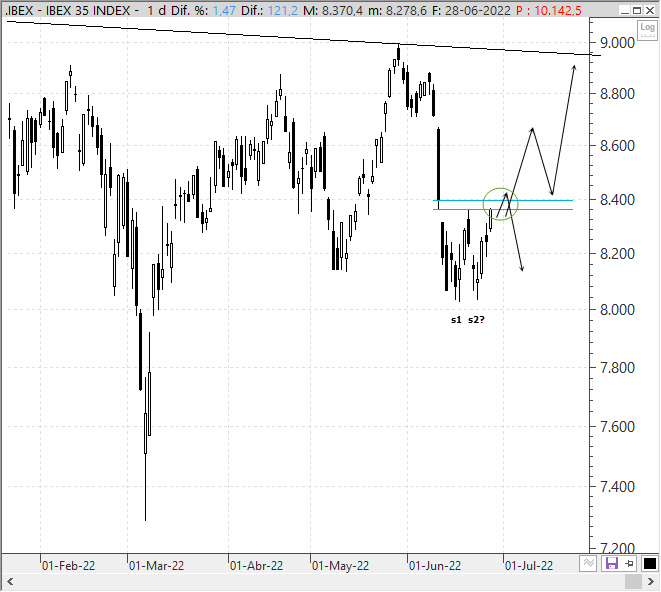Screen dimensions: 661x592
Task: Click the m: 8.278,6 minimum value
Action: click(398, 10)
